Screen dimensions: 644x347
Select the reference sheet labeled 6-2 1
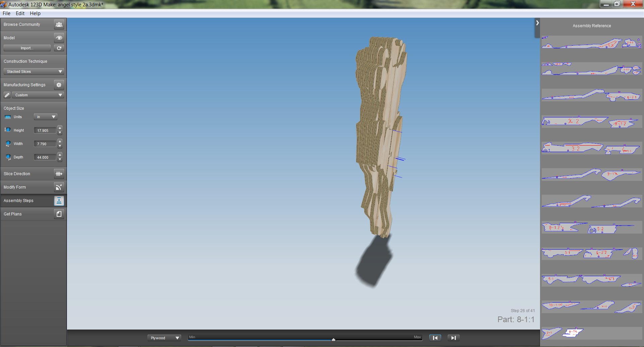(592, 95)
